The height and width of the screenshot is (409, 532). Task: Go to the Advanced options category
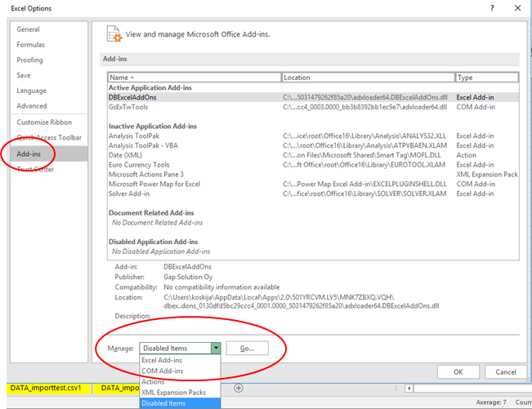[32, 105]
